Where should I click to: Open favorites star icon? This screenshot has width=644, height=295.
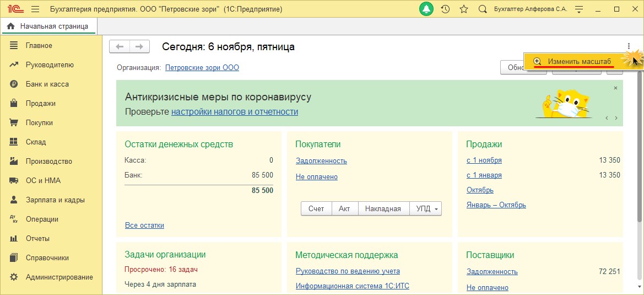click(463, 9)
